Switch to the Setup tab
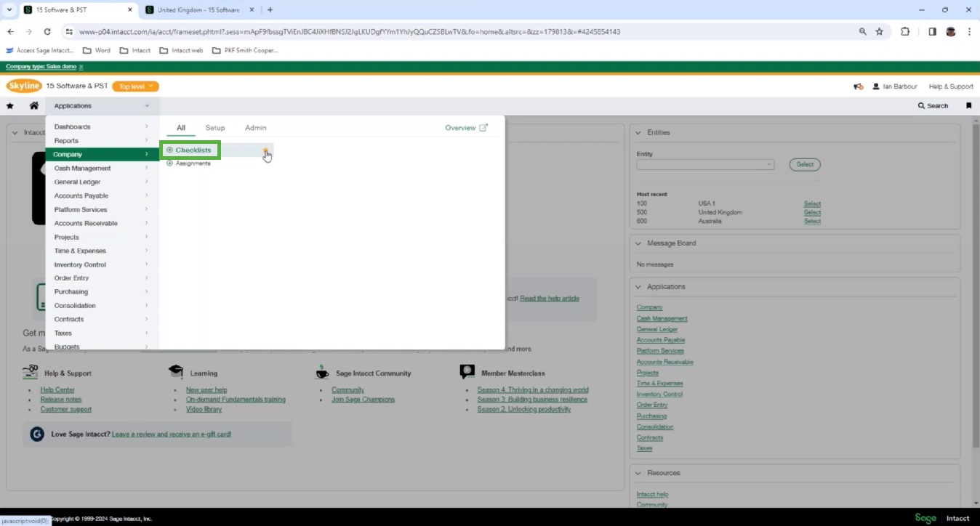 pyautogui.click(x=214, y=128)
